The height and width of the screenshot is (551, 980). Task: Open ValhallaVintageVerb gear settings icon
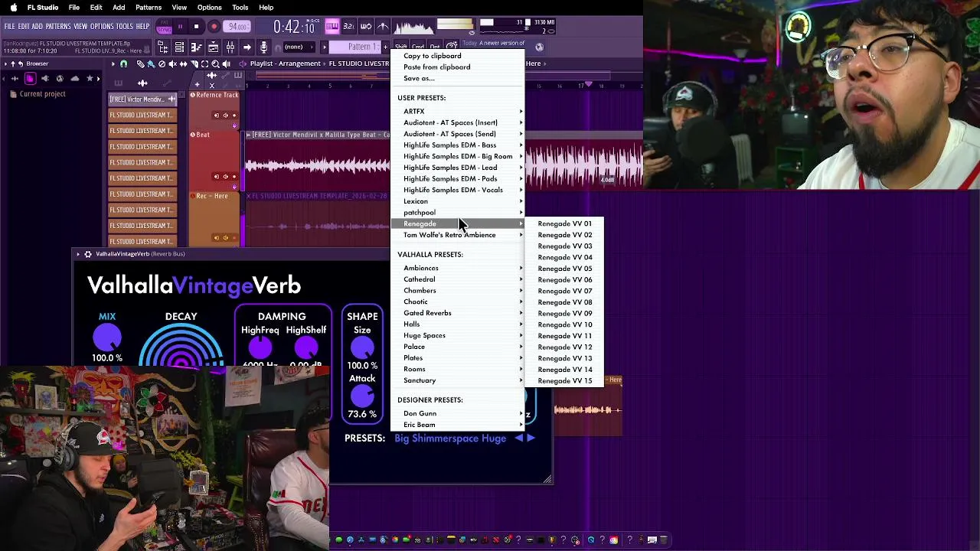pos(88,254)
